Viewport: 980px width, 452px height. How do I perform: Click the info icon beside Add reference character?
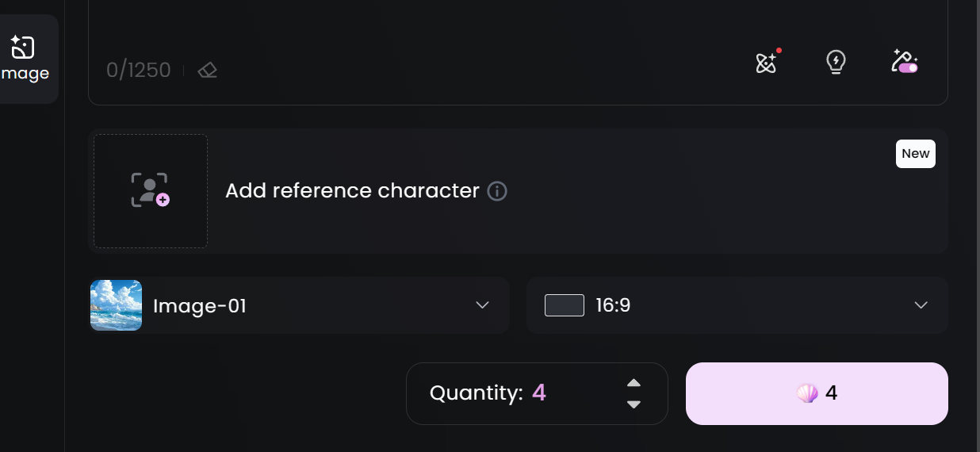[497, 191]
